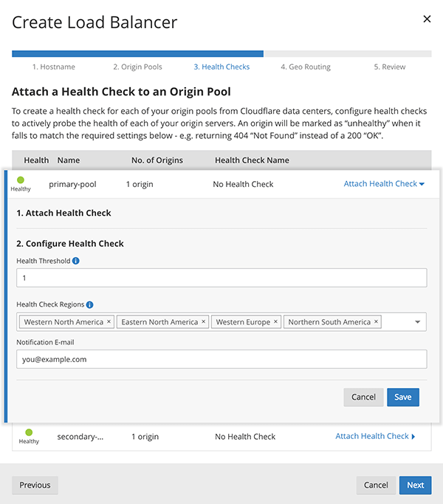Viewport: 443px width, 504px height.
Task: Go to the Hostname step tab
Action: coord(53,67)
